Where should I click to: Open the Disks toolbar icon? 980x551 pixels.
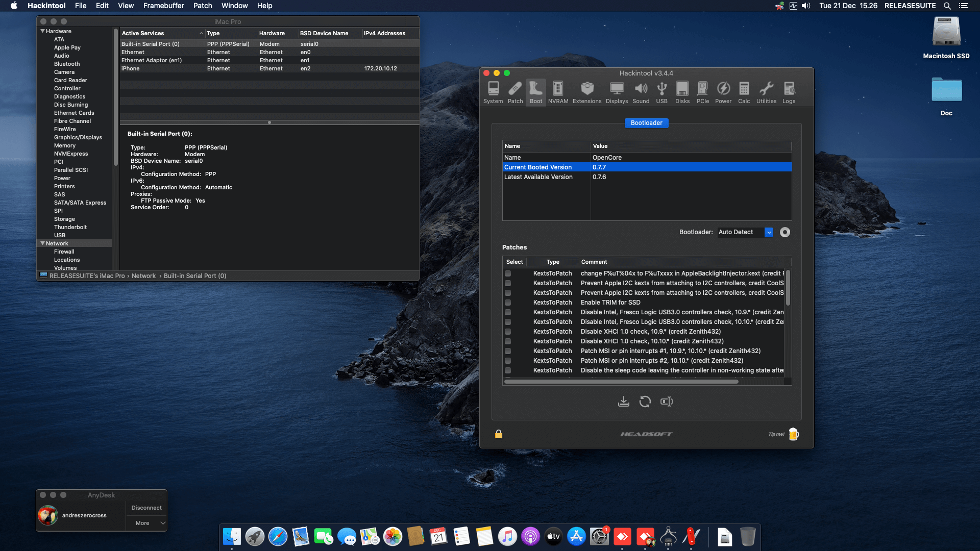682,92
